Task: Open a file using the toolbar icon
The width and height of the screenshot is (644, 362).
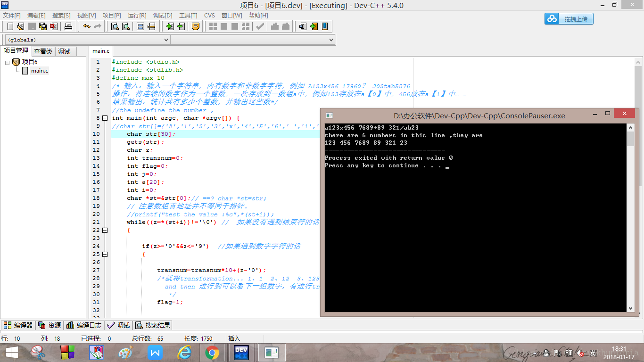Action: point(21,26)
